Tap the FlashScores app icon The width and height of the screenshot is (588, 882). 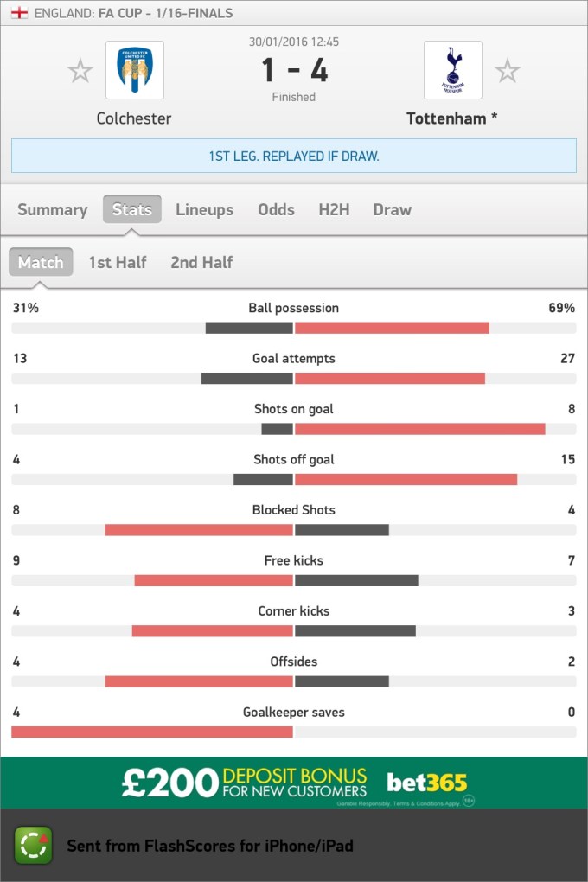pos(34,845)
